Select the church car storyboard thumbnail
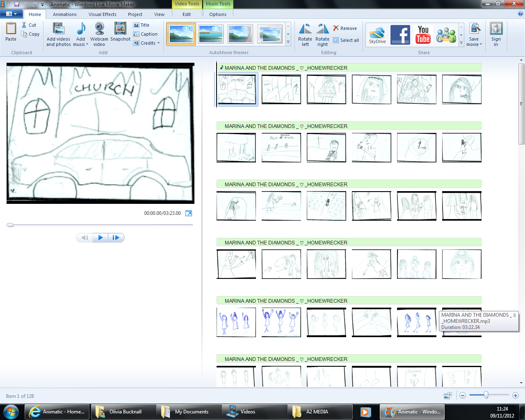The image size is (525, 420). [x=236, y=89]
